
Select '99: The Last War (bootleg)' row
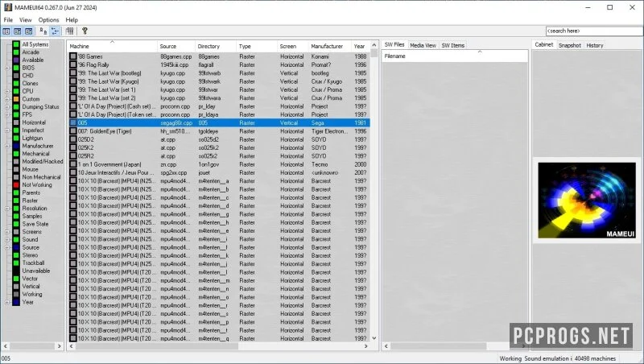[x=219, y=73]
